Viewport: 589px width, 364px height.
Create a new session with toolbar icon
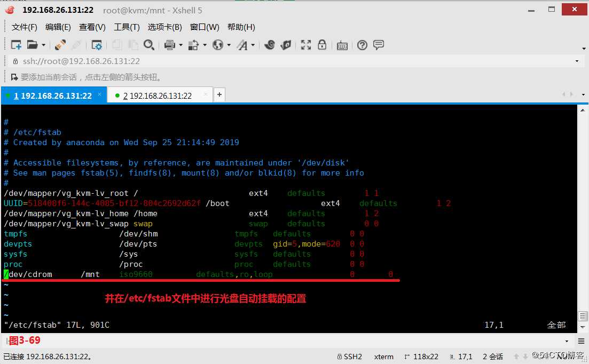16,45
